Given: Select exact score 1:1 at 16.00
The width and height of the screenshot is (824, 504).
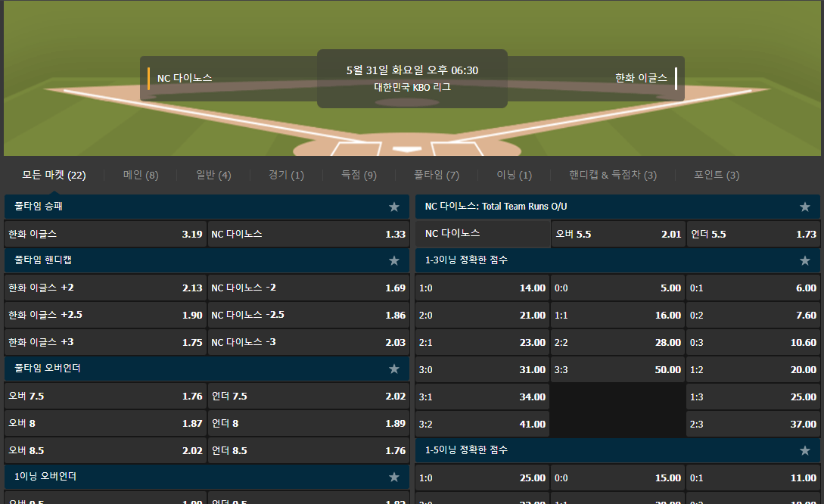Looking at the screenshot, I should click(618, 315).
